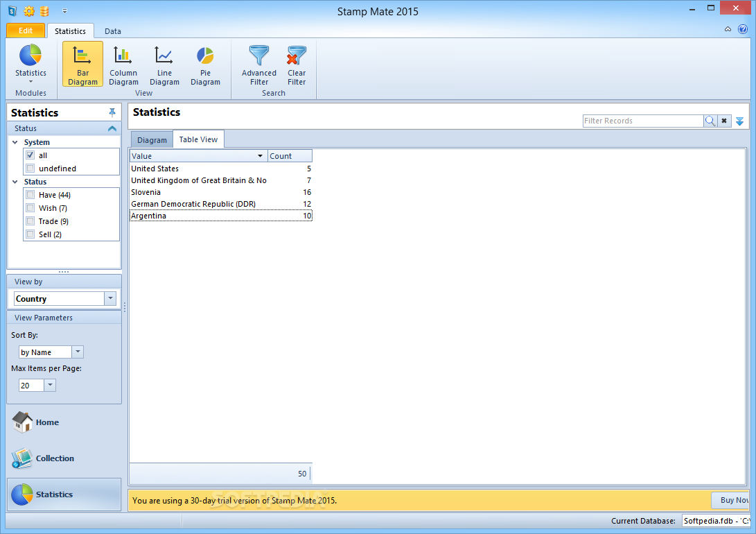Click the Stamp Mate app icon in title bar
Screen dimensions: 756x534
[x=12, y=10]
